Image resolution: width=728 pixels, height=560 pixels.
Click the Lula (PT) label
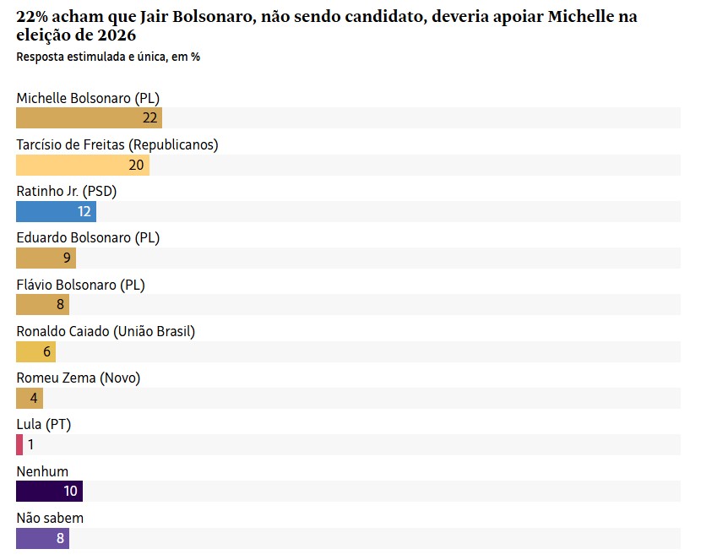tap(44, 424)
